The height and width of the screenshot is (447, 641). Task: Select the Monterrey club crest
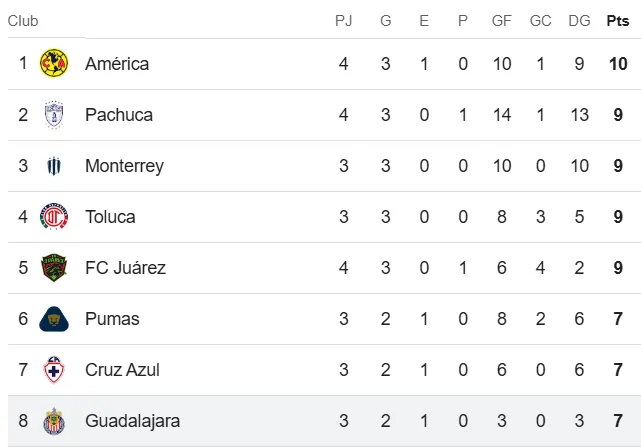[x=53, y=166]
